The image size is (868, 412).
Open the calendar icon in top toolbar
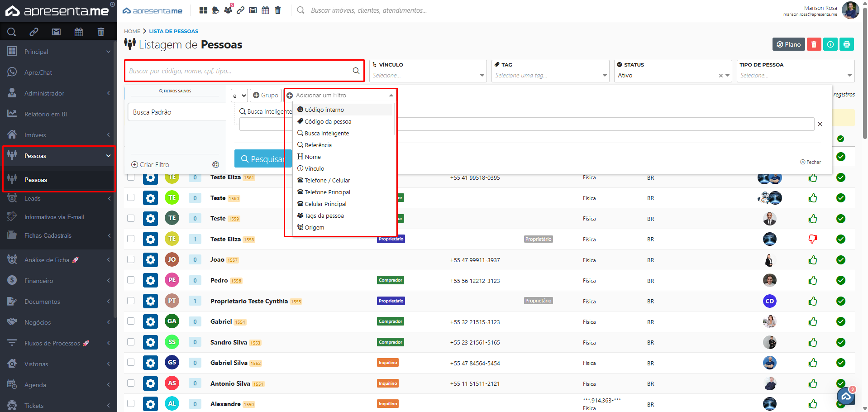click(x=265, y=10)
